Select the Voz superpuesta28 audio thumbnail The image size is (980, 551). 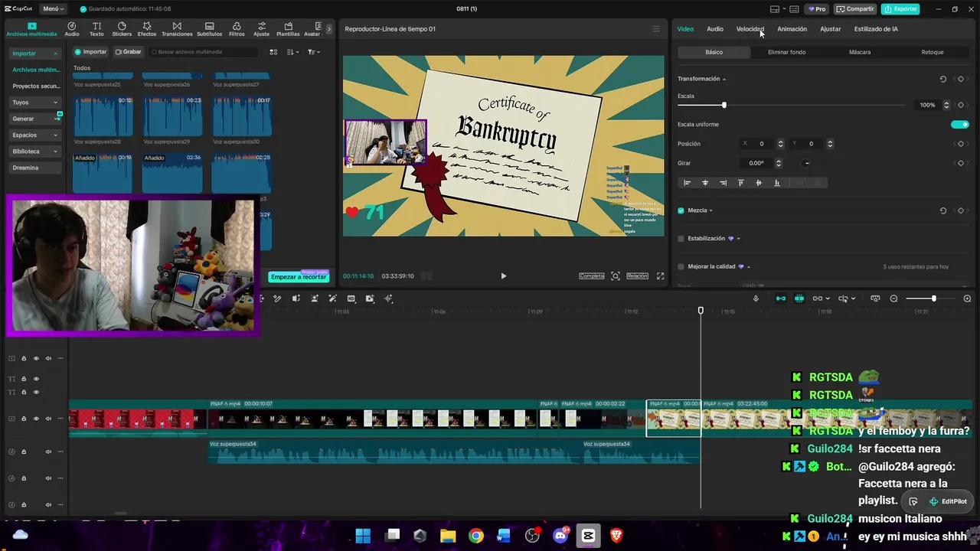tap(103, 116)
